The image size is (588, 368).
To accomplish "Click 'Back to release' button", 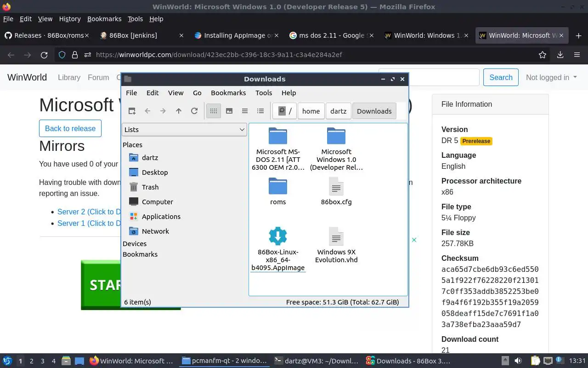I will tap(70, 128).
